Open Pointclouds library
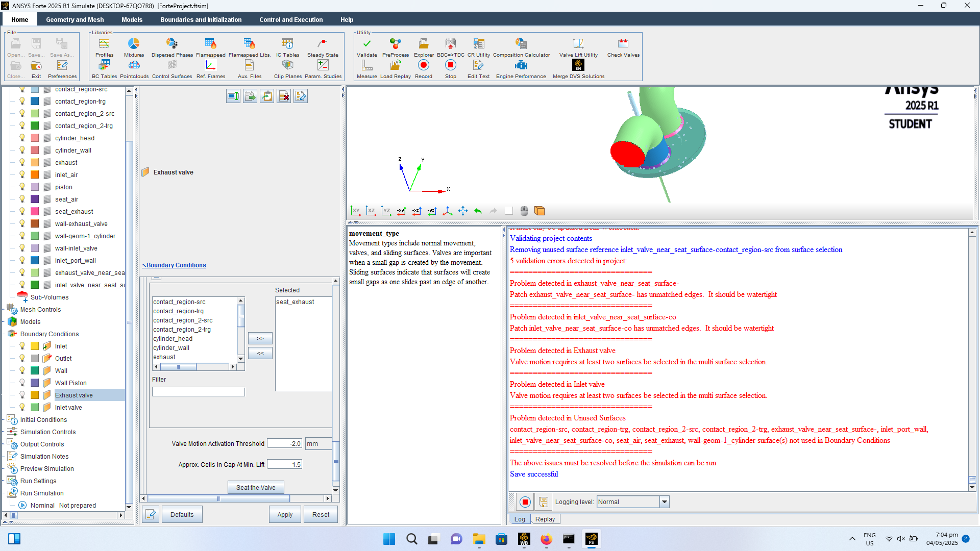The height and width of the screenshot is (551, 980). [134, 69]
